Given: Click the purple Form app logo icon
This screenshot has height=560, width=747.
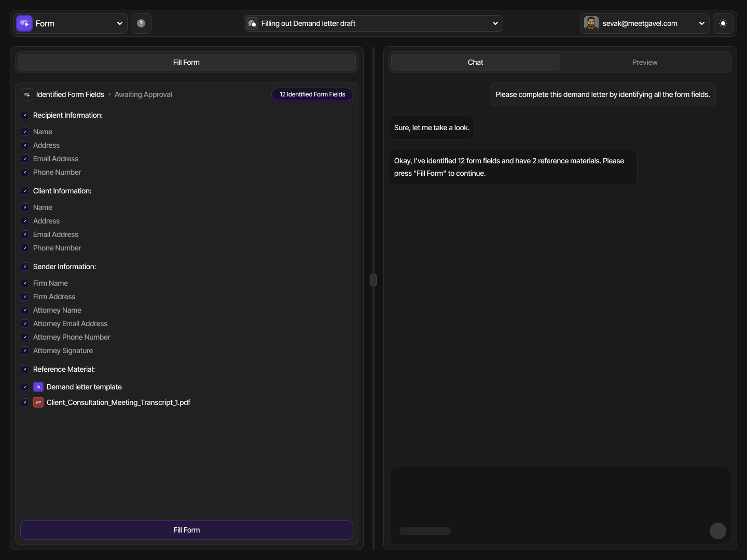Looking at the screenshot, I should [24, 23].
